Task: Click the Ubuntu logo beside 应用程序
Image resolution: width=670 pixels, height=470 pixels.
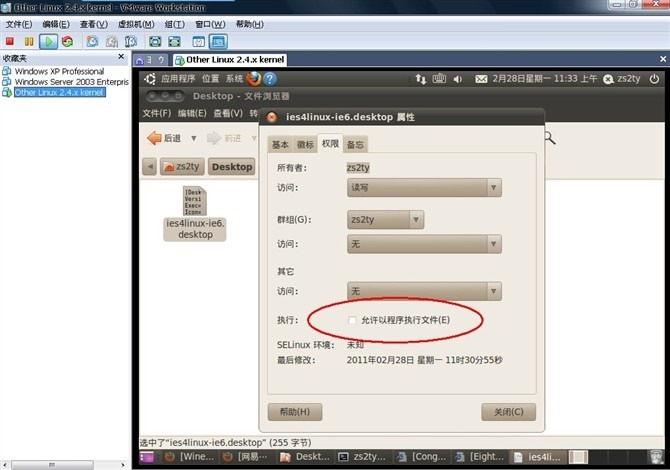Action: click(x=150, y=79)
